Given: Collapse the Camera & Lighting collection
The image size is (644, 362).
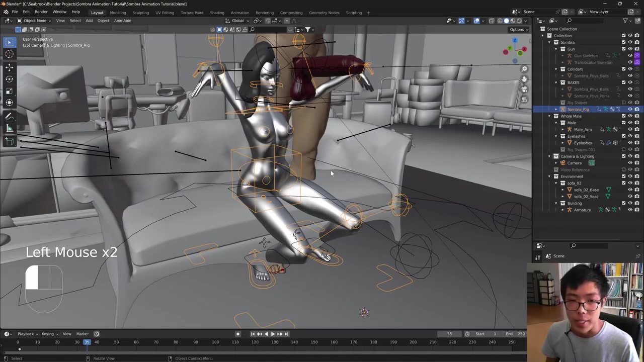Looking at the screenshot, I should (549, 156).
